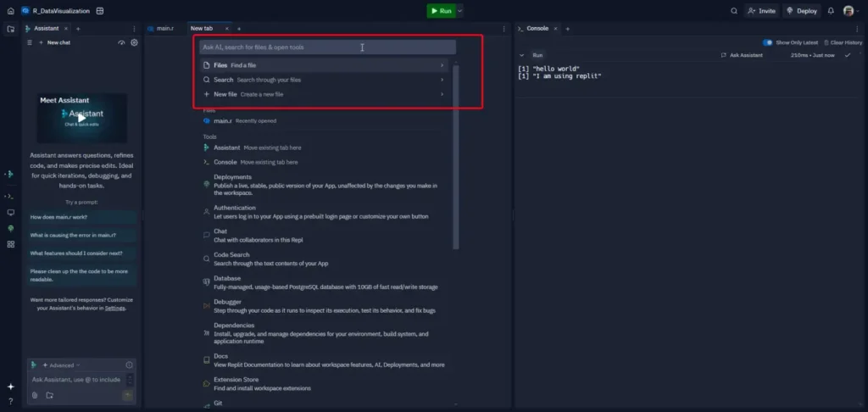The width and height of the screenshot is (868, 412).
Task: Open Console shell icon in left sidebar
Action: [x=10, y=196]
